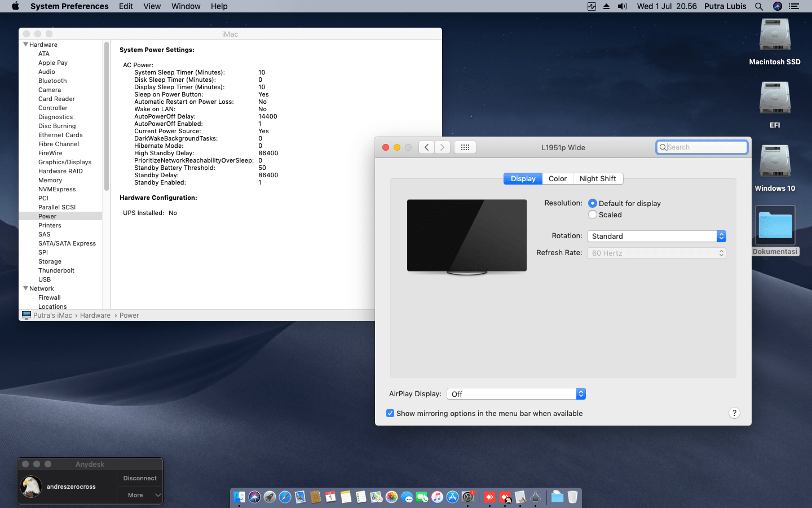The image size is (812, 508).
Task: Go back using the left chevron button
Action: [x=426, y=147]
